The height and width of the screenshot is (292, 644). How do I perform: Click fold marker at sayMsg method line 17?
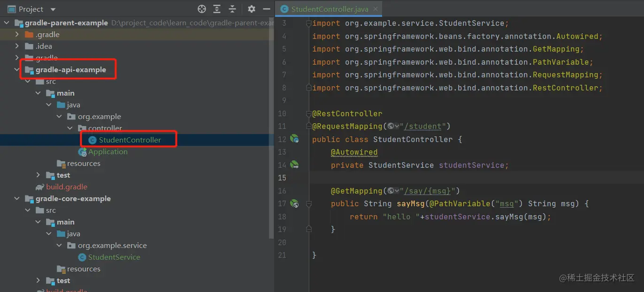308,204
